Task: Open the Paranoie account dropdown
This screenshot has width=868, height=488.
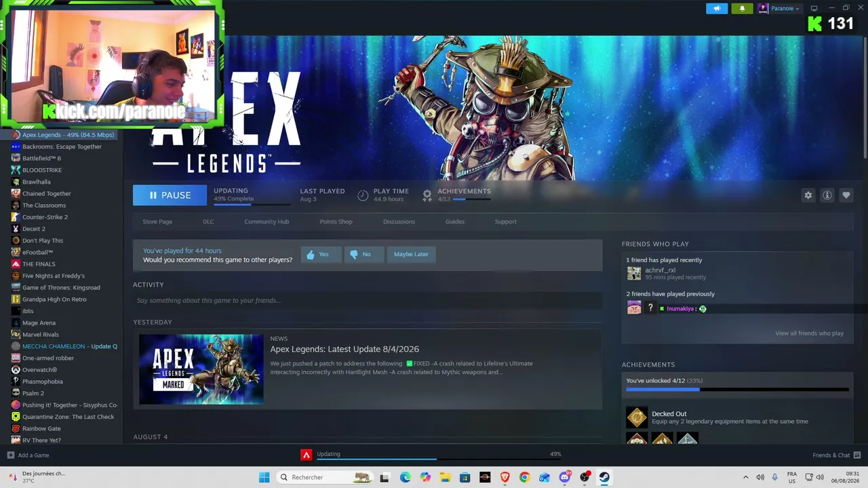Action: [778, 8]
